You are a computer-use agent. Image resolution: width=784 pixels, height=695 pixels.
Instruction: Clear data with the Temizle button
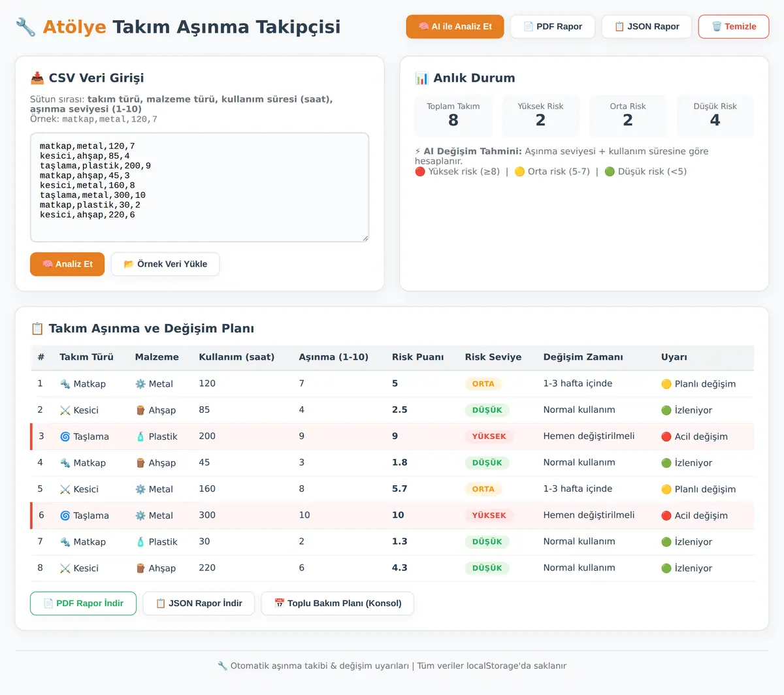[734, 27]
